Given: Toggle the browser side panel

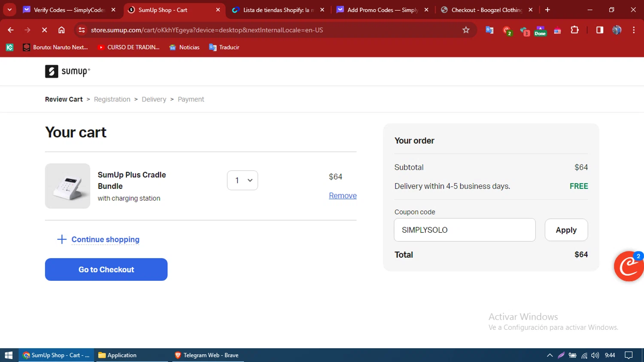Looking at the screenshot, I should [599, 30].
